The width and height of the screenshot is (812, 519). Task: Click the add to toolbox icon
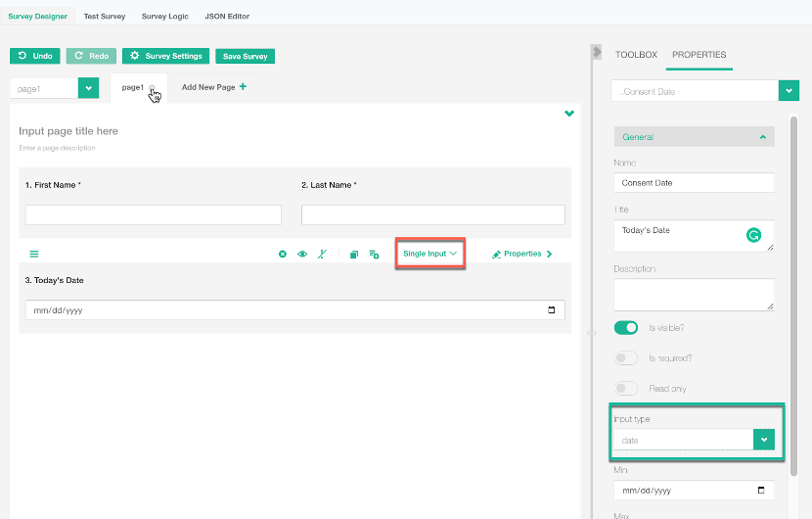click(374, 255)
